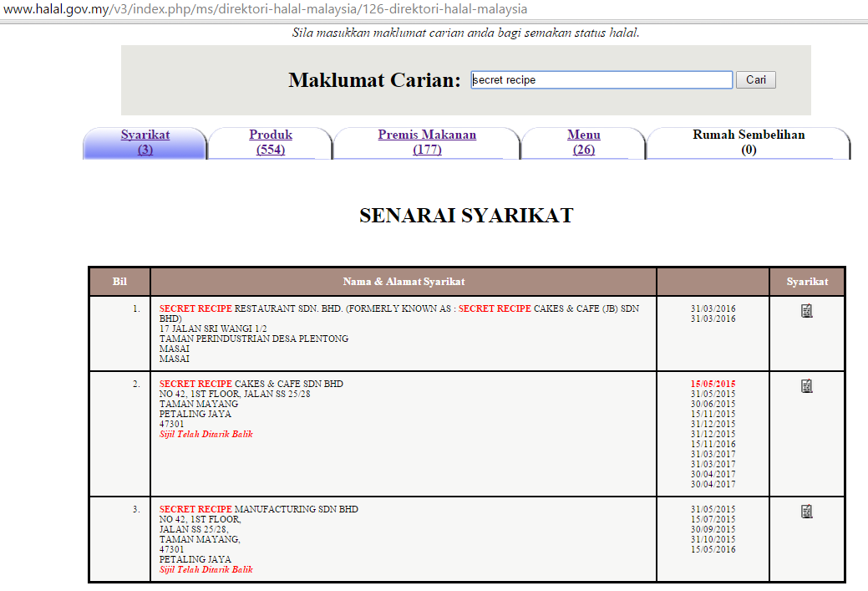
Task: Open the Menu (26) tab
Action: point(583,142)
